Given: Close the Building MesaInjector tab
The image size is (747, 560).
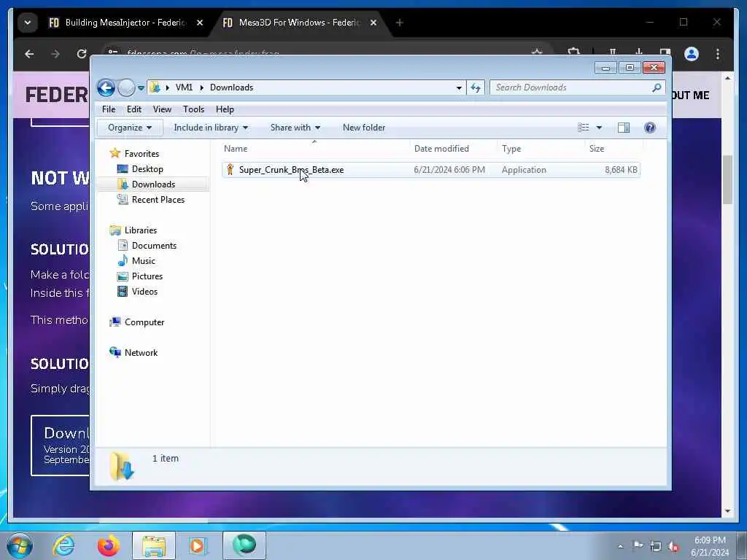Looking at the screenshot, I should (200, 23).
